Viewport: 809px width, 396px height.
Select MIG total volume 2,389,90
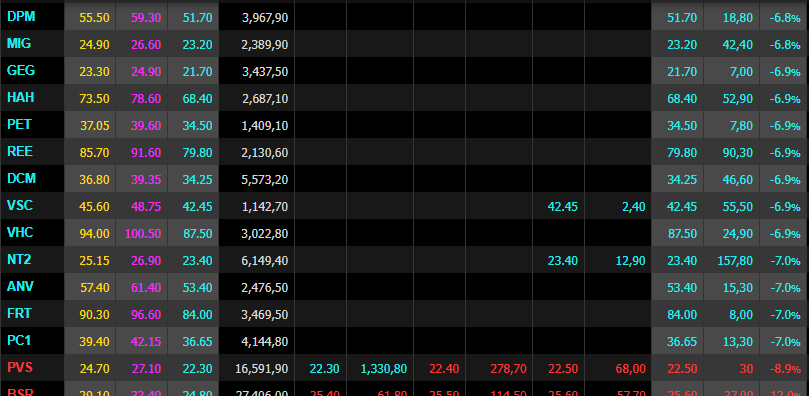pos(265,45)
